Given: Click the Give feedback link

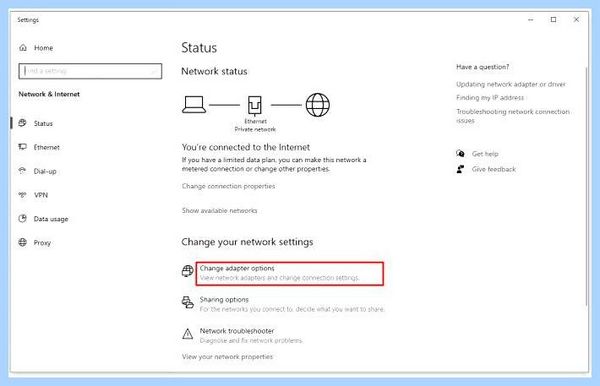Looking at the screenshot, I should coord(494,169).
